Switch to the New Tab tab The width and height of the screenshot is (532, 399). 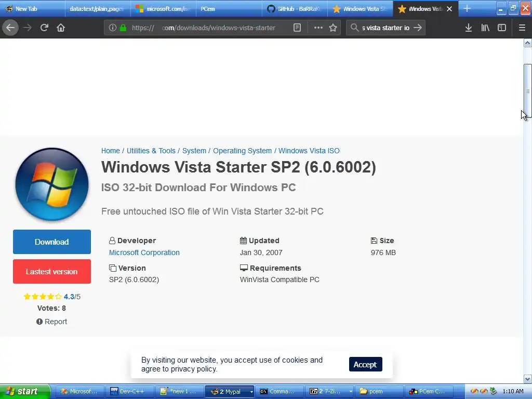click(x=33, y=9)
